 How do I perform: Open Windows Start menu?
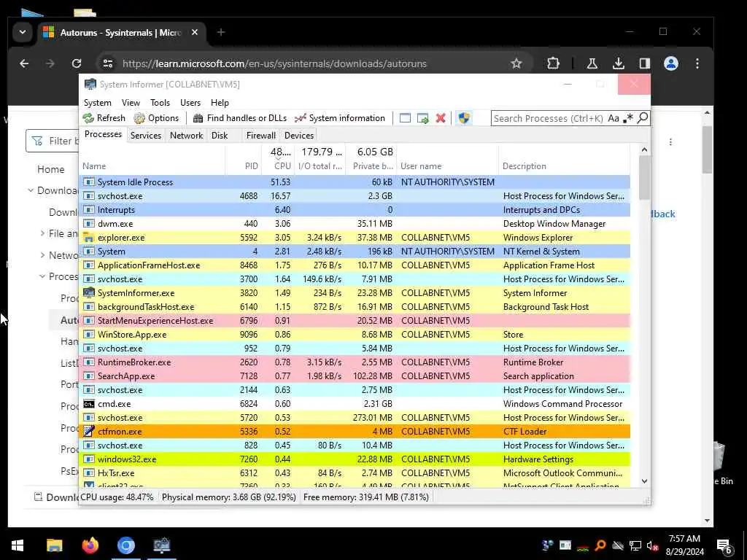click(18, 545)
